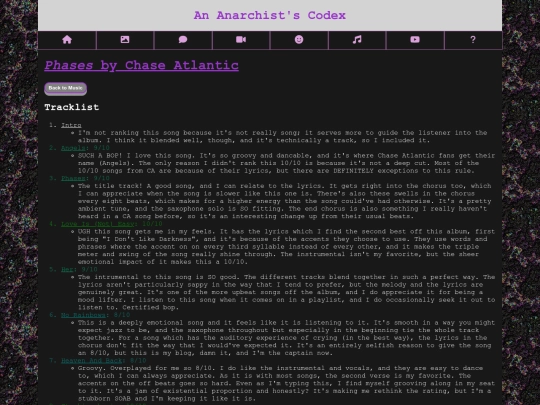Open the chat bubble icon page

(183, 40)
